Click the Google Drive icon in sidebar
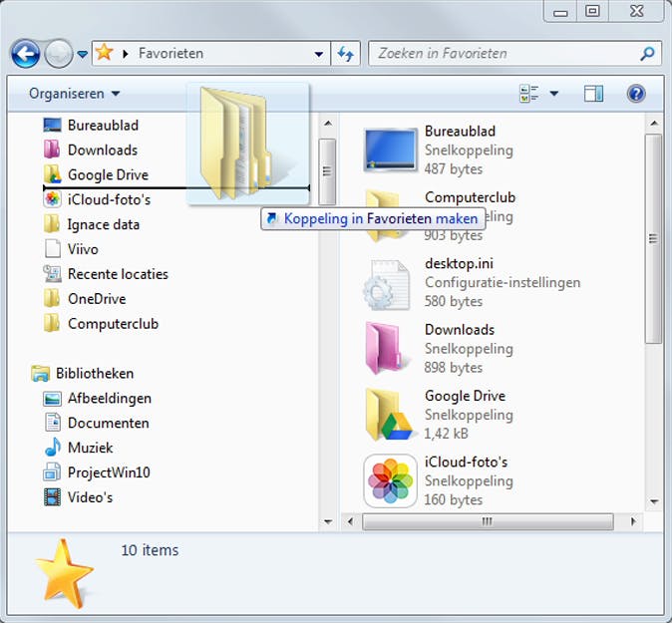Viewport: 672px width, 623px height. coord(52,174)
